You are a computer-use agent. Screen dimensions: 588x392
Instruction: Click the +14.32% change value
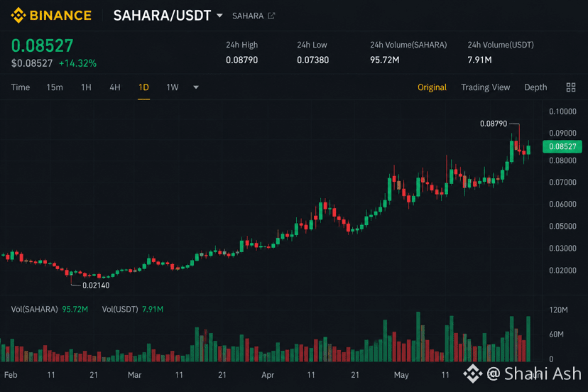coord(77,63)
